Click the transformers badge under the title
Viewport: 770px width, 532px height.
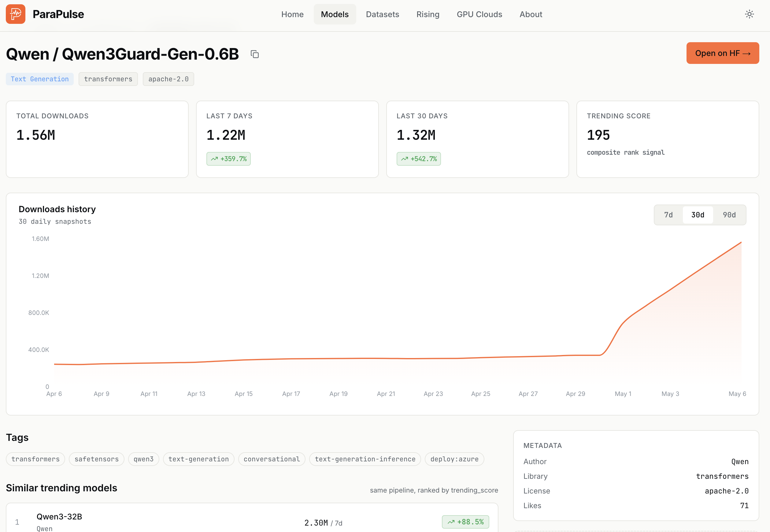click(x=108, y=79)
